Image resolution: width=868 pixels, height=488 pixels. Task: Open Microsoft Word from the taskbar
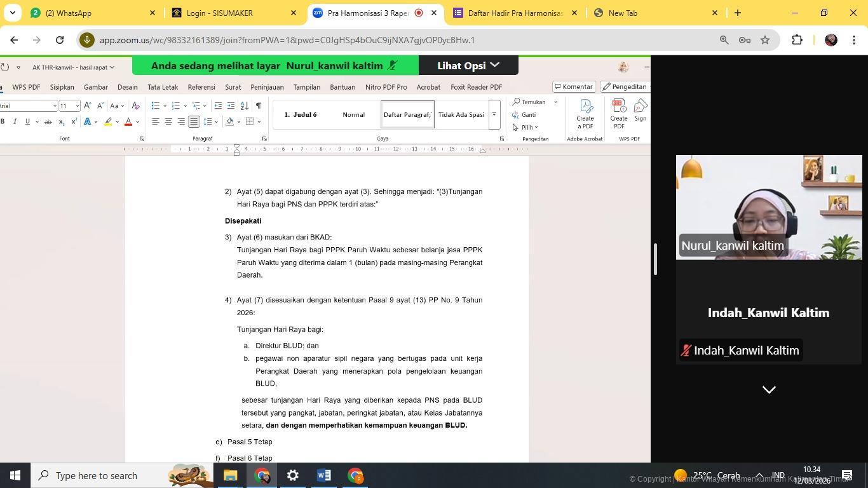click(323, 475)
